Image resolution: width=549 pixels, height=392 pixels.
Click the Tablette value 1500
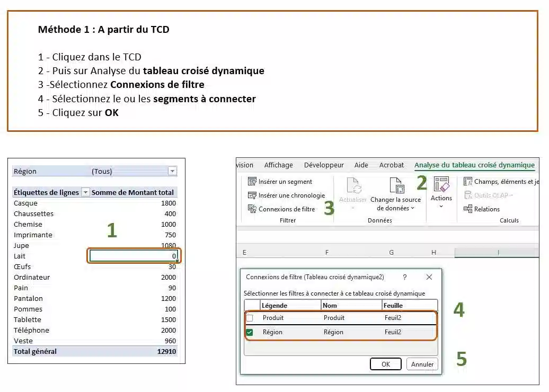click(169, 319)
